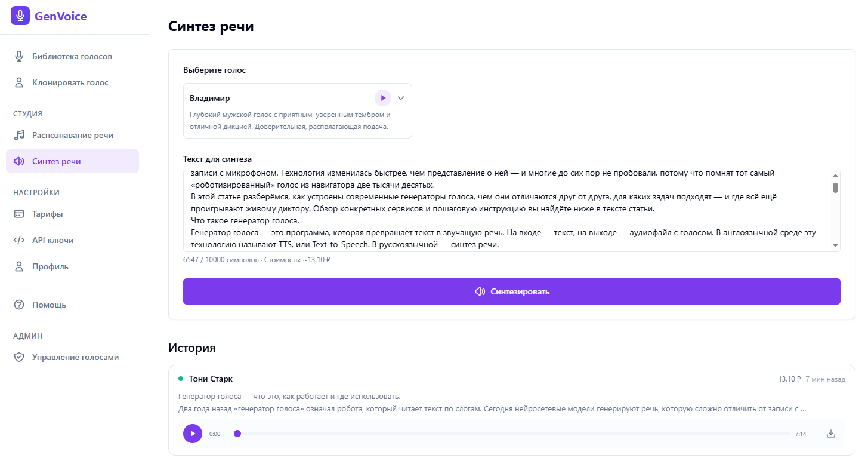868x461 pixels.
Task: Play the Тони Старк generated audio
Action: point(192,434)
